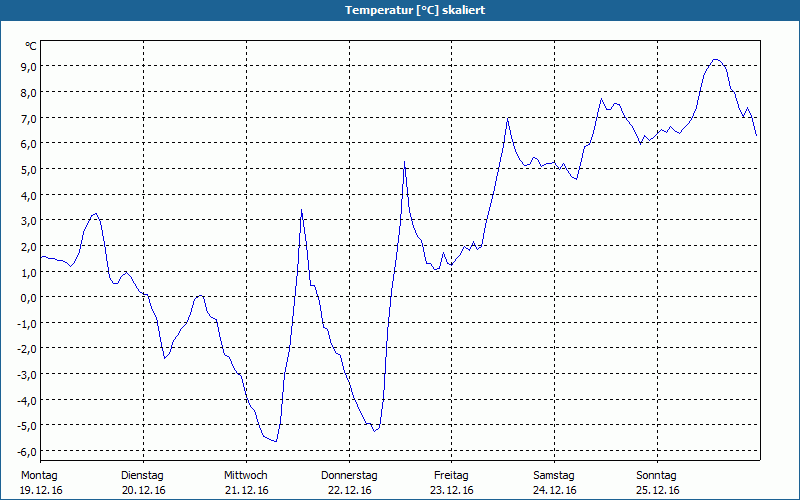Click the temperature peak above 9,0 on Sonntag

point(716,60)
